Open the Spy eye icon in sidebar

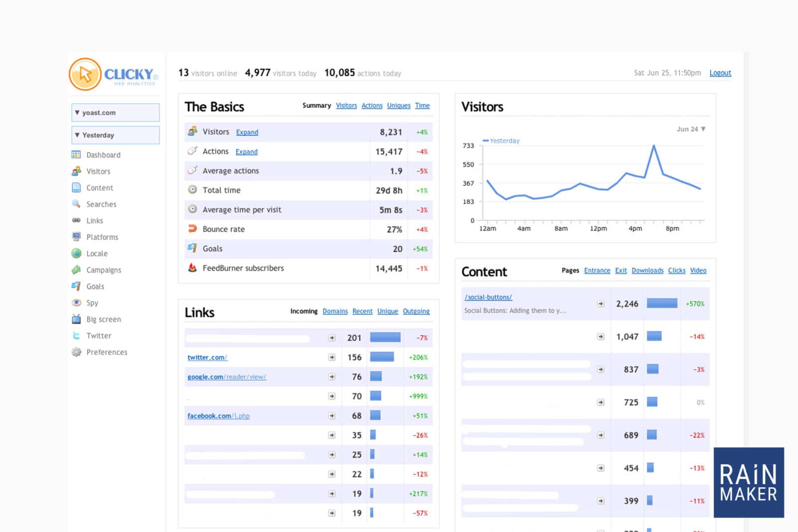[76, 303]
